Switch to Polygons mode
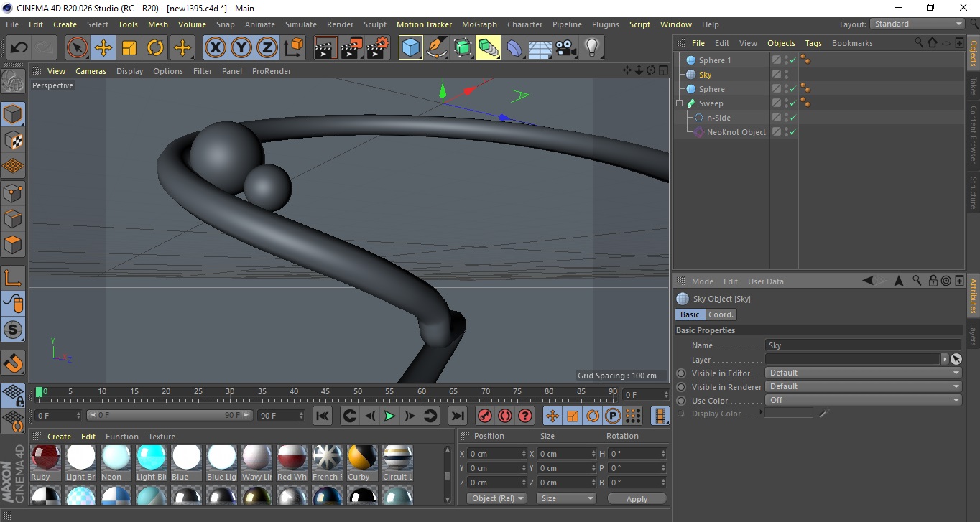980x522 pixels. coord(13,245)
